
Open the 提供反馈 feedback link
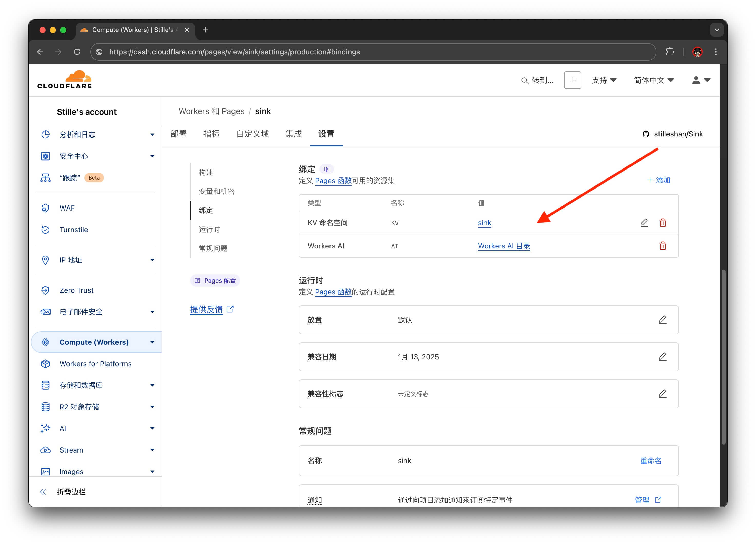(212, 309)
